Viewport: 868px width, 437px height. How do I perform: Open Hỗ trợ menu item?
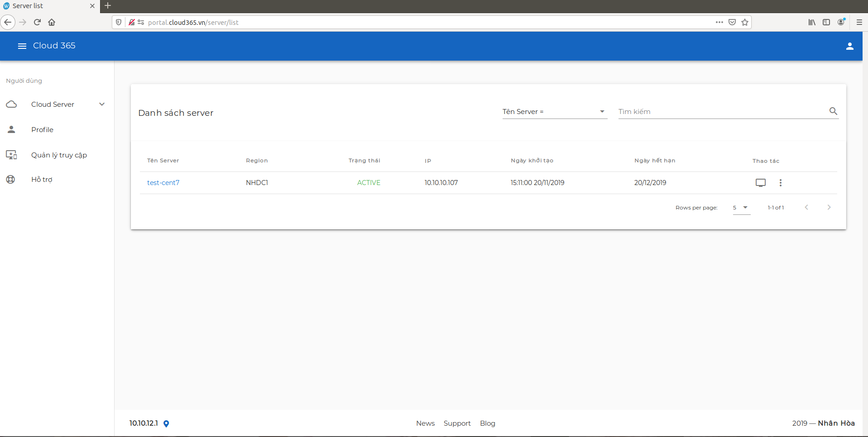57,180
